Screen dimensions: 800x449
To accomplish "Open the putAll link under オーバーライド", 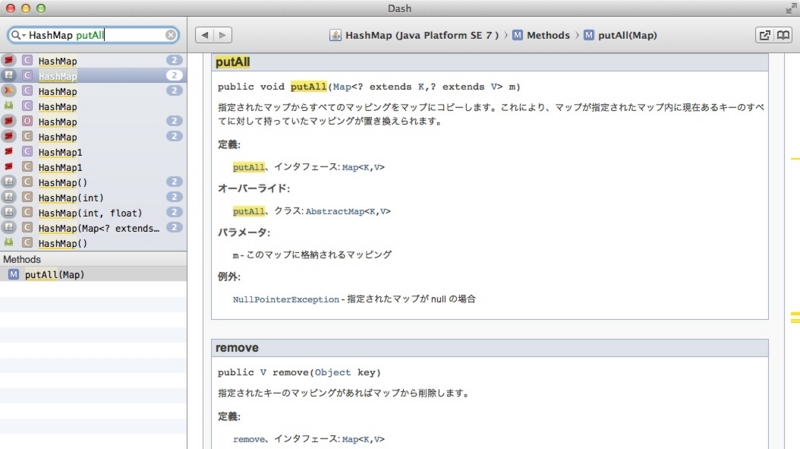I will pyautogui.click(x=248, y=211).
